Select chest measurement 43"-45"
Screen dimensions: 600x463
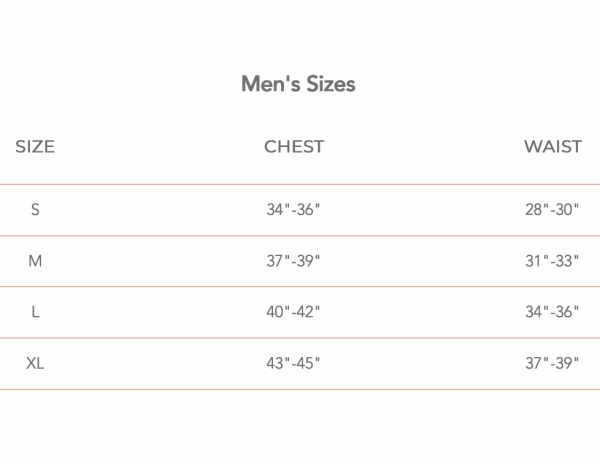coord(293,363)
